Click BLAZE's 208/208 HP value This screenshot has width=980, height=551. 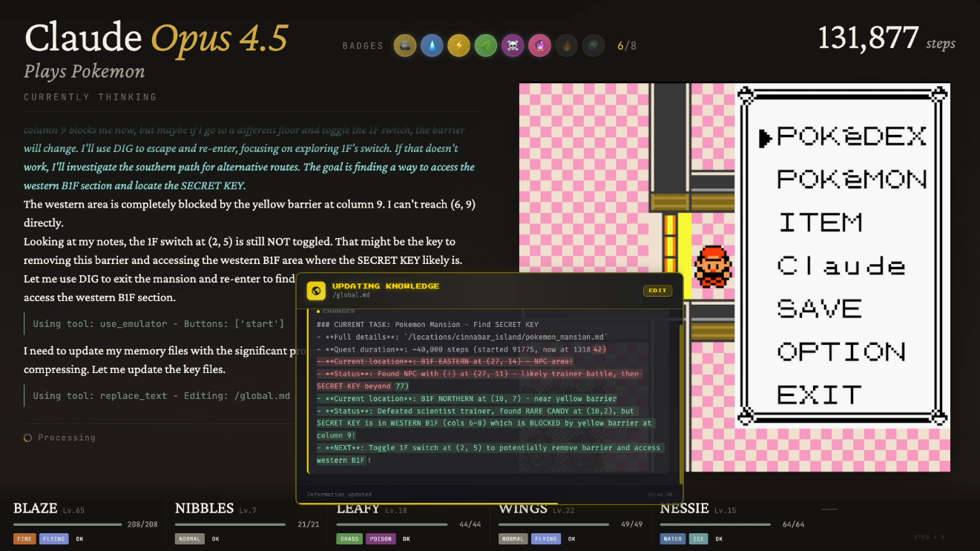click(142, 524)
